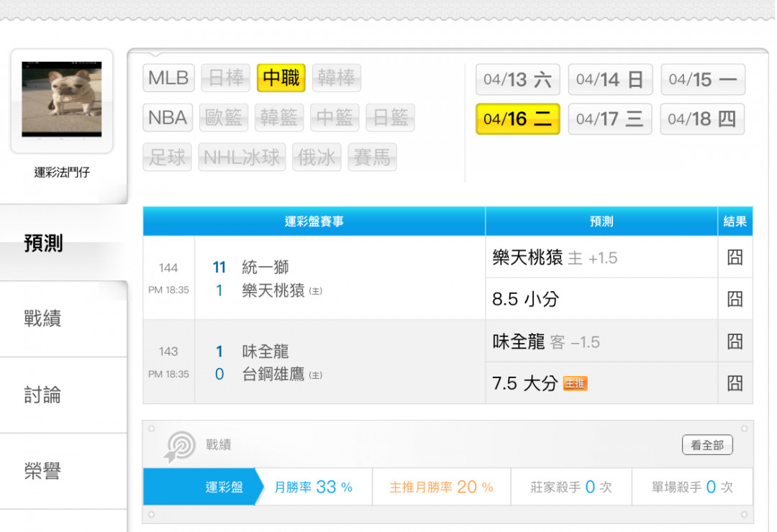
Task: Click the 運彩盤賽事 column header
Action: 314,221
